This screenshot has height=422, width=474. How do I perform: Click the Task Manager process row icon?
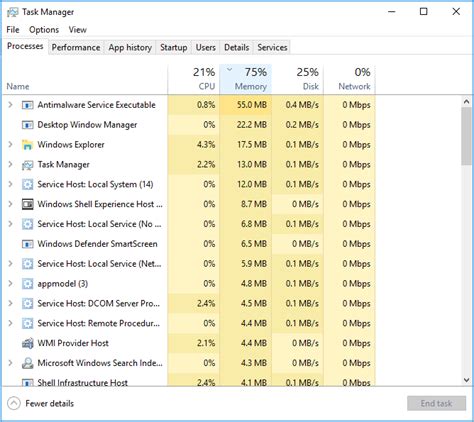click(27, 165)
